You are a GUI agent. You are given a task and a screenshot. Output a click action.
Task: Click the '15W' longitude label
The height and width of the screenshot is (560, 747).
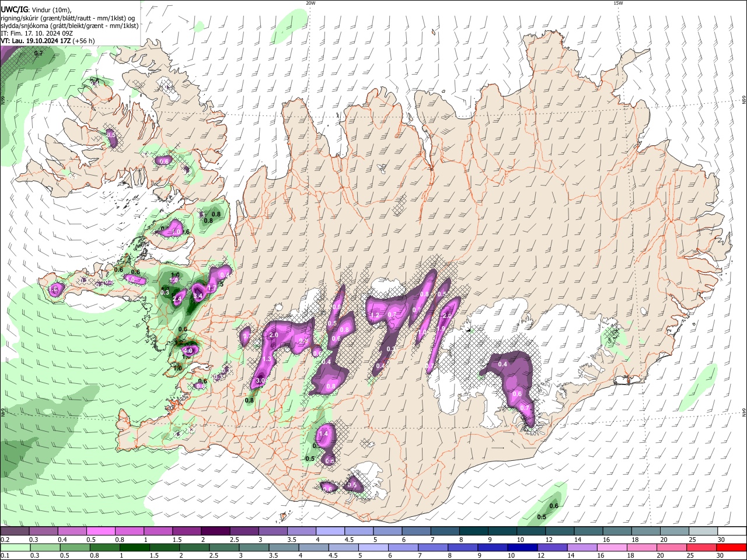tap(618, 3)
